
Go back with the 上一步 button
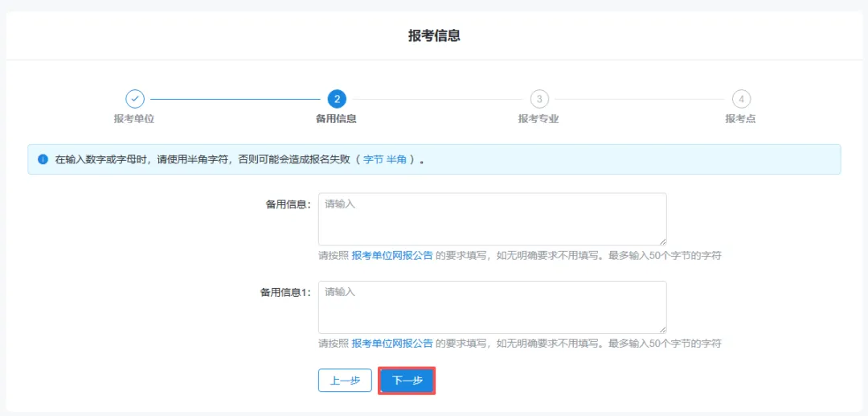345,381
